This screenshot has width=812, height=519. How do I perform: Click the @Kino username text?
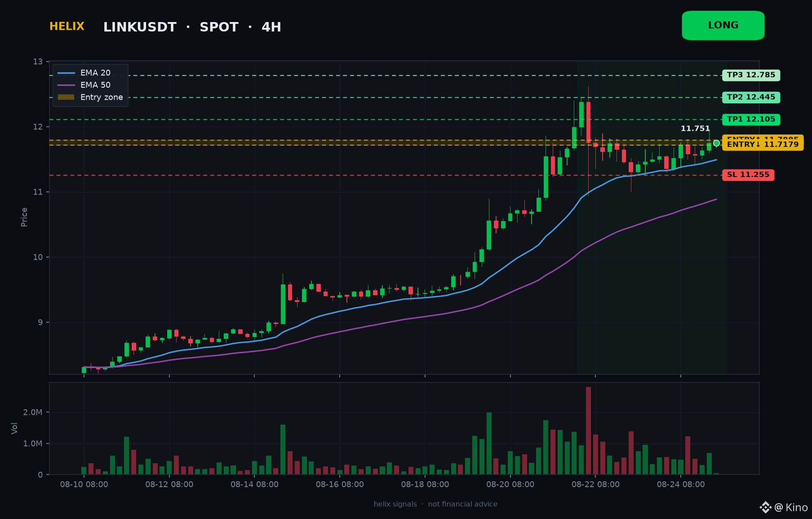(791, 507)
